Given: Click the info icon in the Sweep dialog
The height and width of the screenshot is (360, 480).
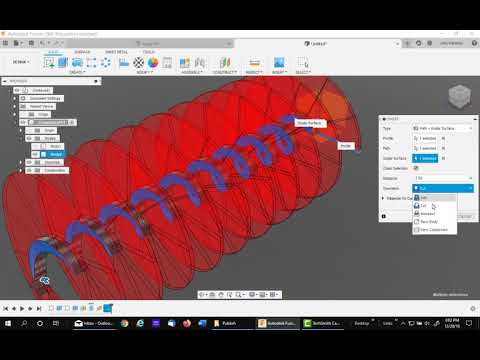Looking at the screenshot, I should 384,216.
